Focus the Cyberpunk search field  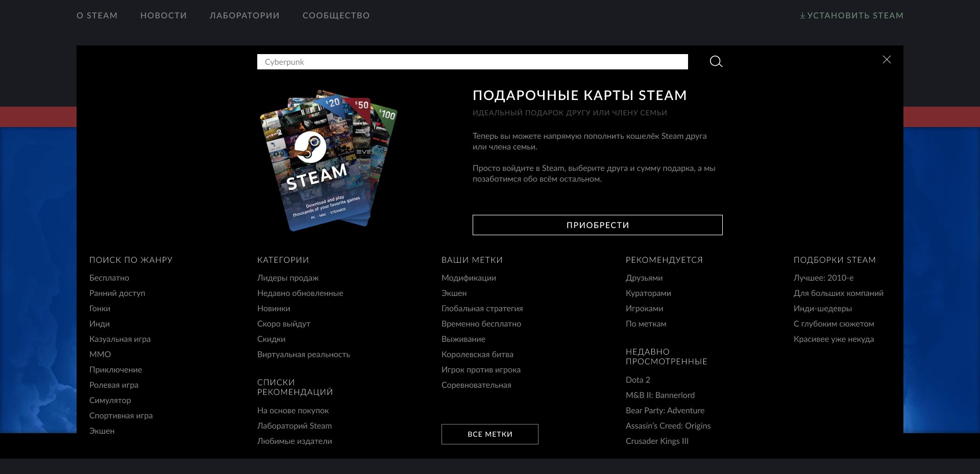pyautogui.click(x=473, y=62)
